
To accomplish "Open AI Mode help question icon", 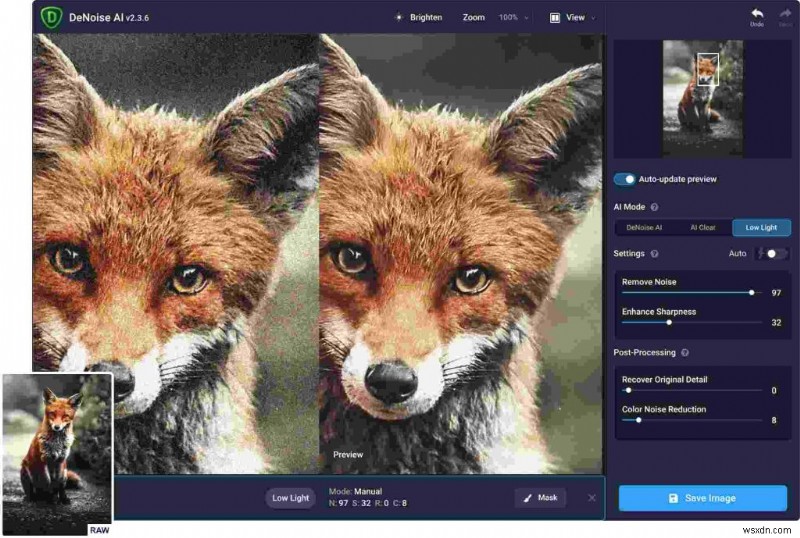I will [x=654, y=207].
